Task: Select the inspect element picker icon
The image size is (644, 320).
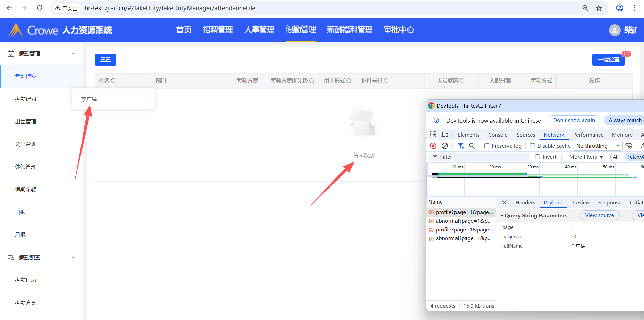Action: [433, 135]
